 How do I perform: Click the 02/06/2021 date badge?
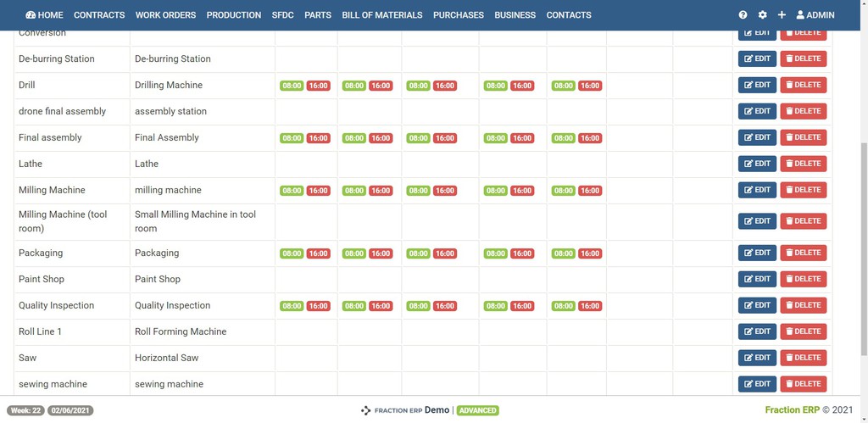pos(70,411)
